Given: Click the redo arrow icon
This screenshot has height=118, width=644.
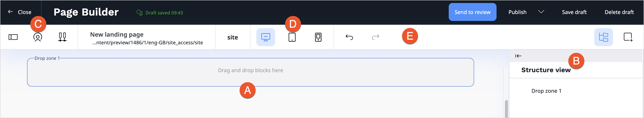Looking at the screenshot, I should (375, 37).
